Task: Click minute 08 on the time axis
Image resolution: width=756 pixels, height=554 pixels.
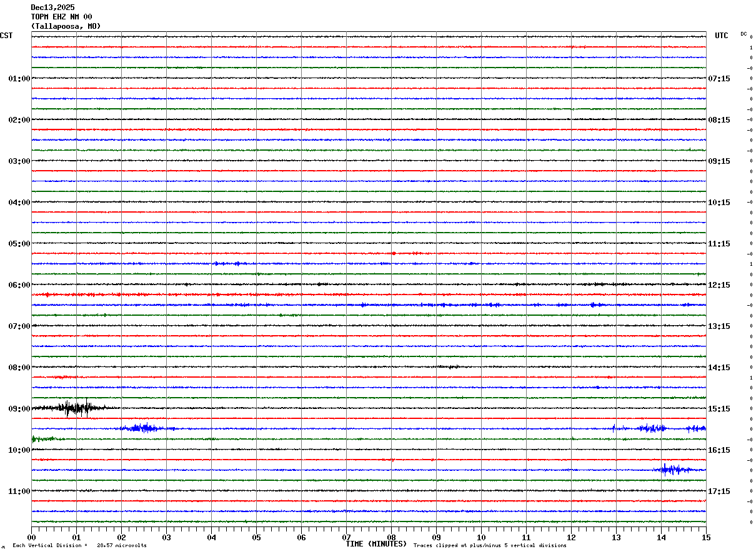Action: (392, 537)
